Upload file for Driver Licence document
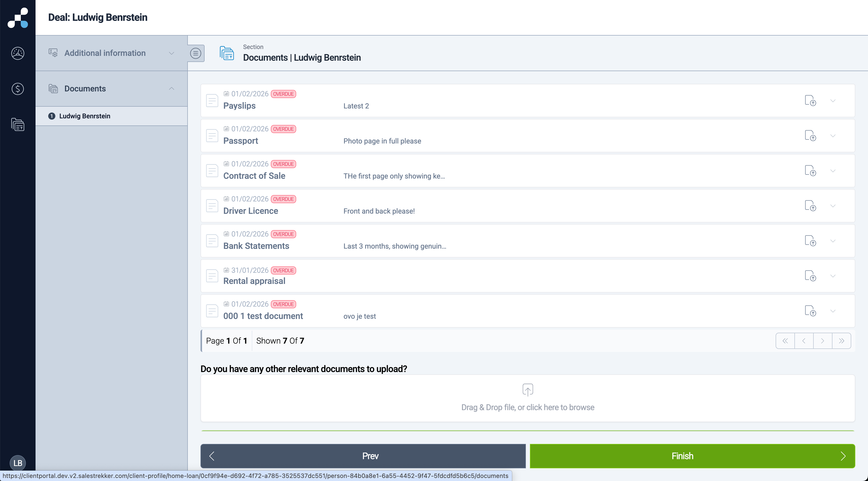This screenshot has height=481, width=868. pos(810,206)
